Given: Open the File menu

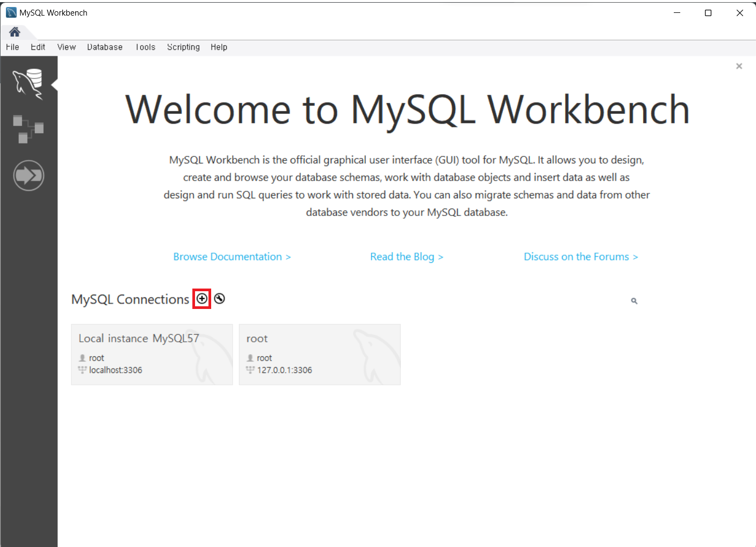Looking at the screenshot, I should pos(12,47).
